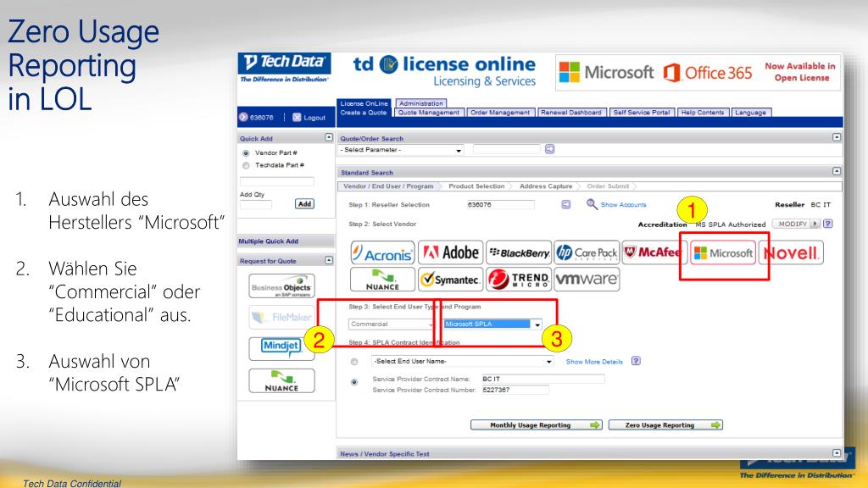Open help icon beside Show More Details
The image size is (868, 488).
click(x=636, y=361)
